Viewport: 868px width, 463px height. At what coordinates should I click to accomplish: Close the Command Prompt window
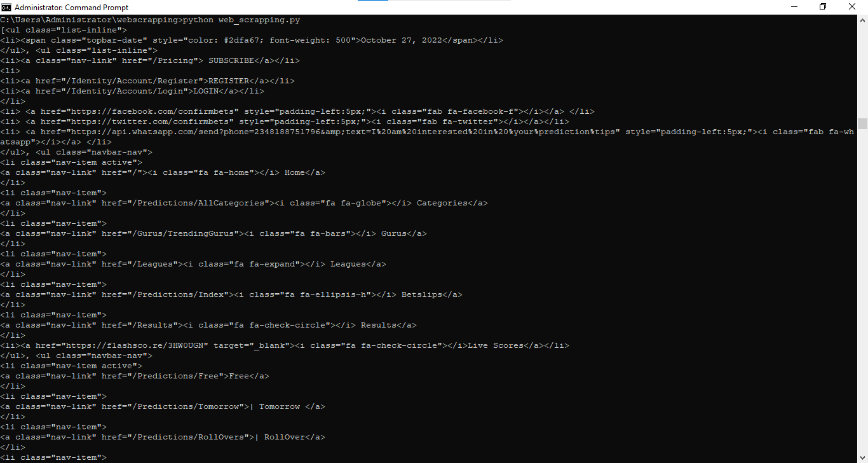pyautogui.click(x=853, y=7)
